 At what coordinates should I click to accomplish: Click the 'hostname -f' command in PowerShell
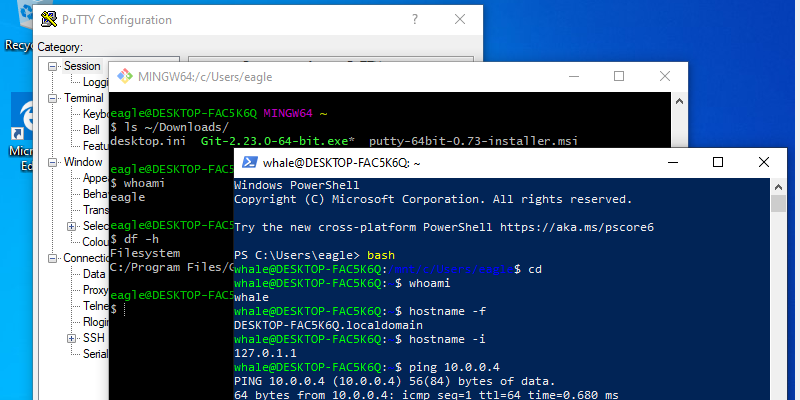(x=447, y=311)
